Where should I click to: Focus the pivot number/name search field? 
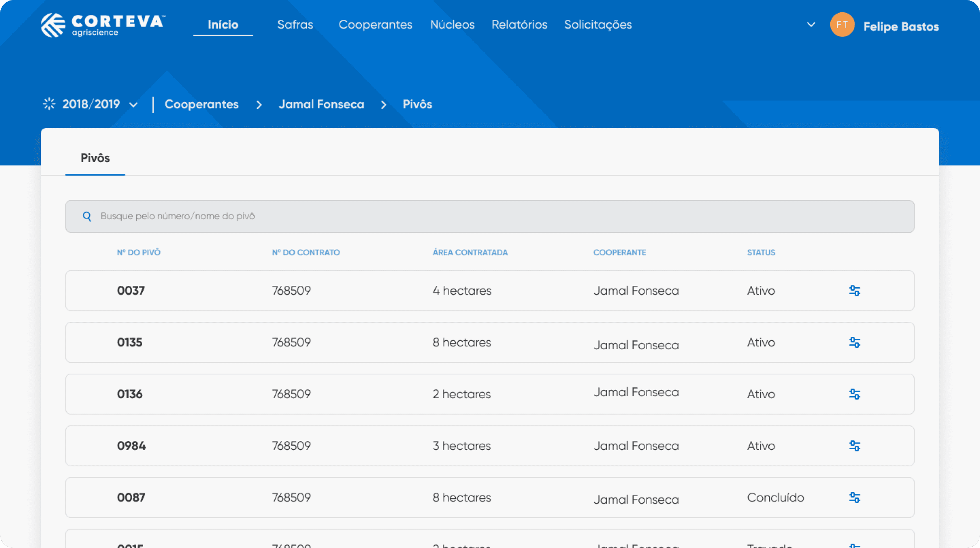pos(490,216)
